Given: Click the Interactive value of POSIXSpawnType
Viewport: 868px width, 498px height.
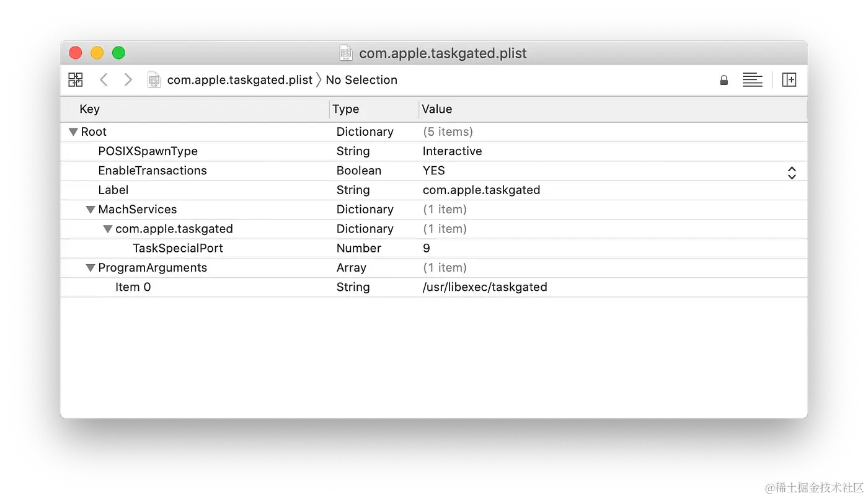Looking at the screenshot, I should tap(453, 151).
